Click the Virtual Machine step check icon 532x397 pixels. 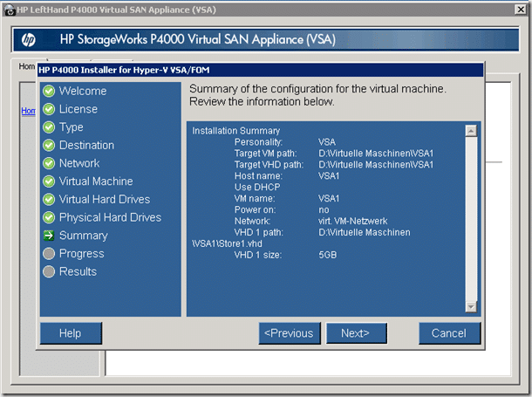coord(49,181)
